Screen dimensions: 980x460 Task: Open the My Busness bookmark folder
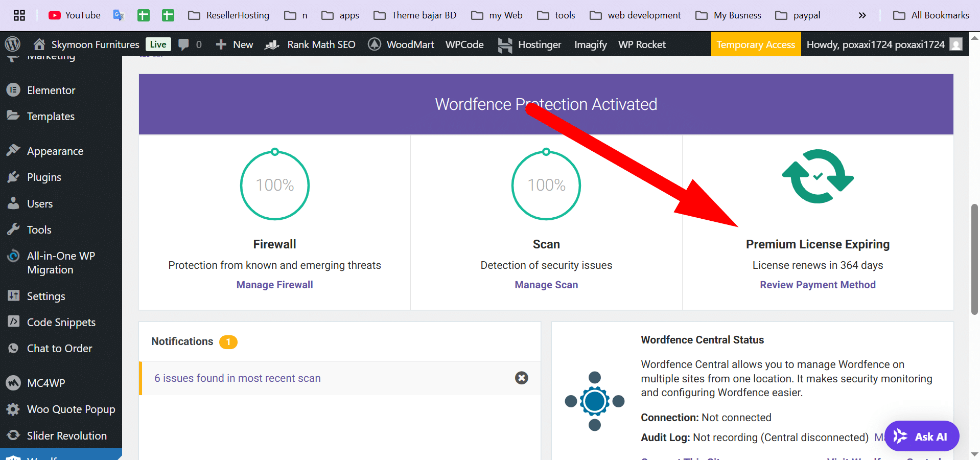pos(729,15)
